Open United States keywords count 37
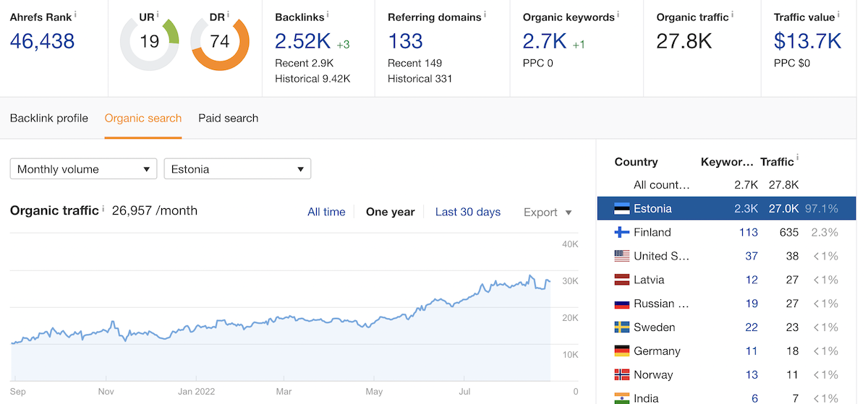 [x=752, y=256]
